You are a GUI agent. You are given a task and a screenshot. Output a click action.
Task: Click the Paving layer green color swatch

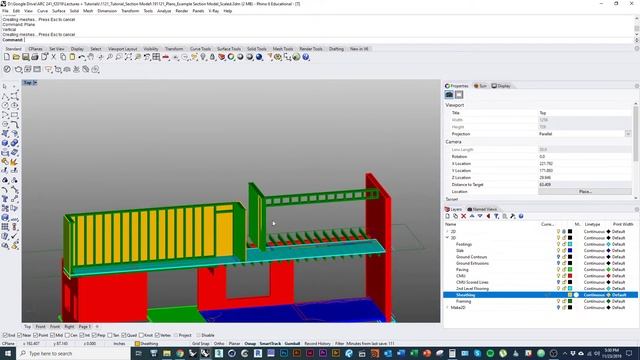570,269
